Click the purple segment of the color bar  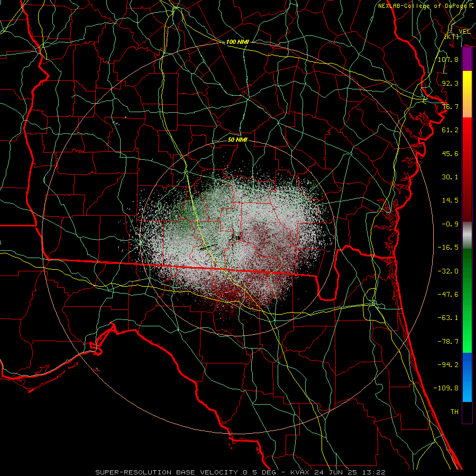click(467, 59)
